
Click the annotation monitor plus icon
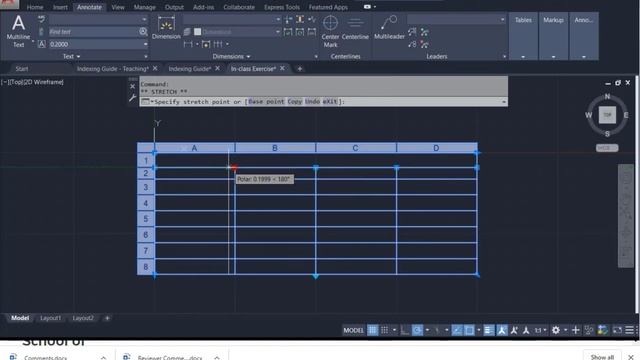click(576, 330)
